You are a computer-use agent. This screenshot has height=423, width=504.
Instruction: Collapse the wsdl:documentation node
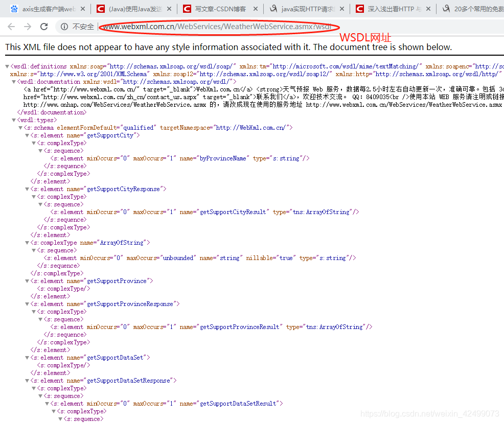coord(14,82)
